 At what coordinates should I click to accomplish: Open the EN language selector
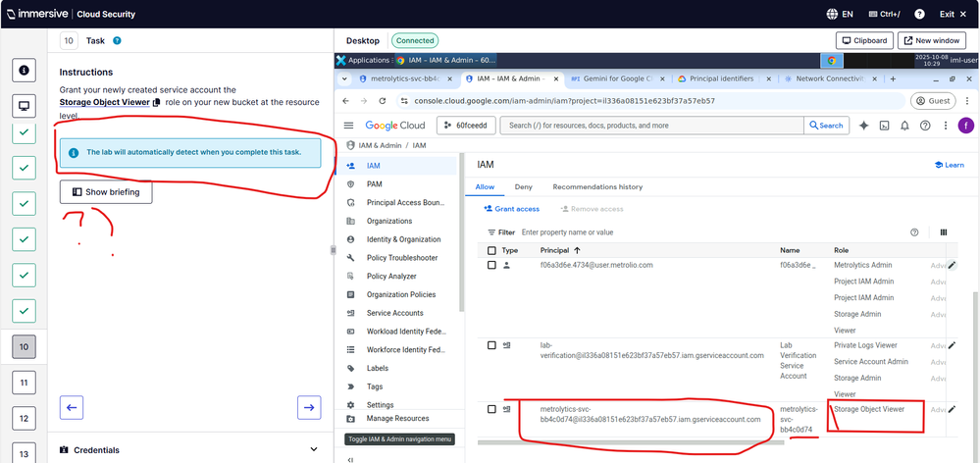(841, 14)
